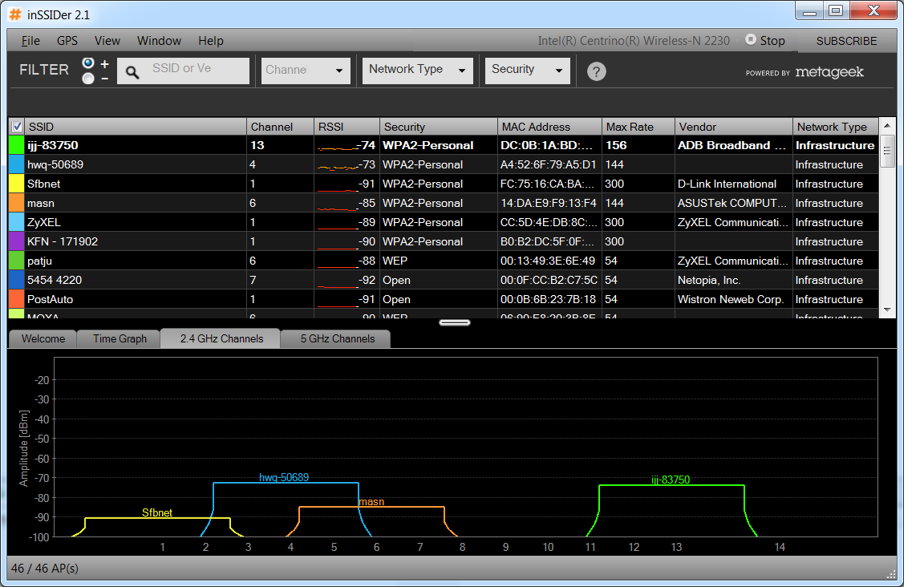Open the Network Type filter dropdown
The image size is (924, 587).
coord(417,70)
